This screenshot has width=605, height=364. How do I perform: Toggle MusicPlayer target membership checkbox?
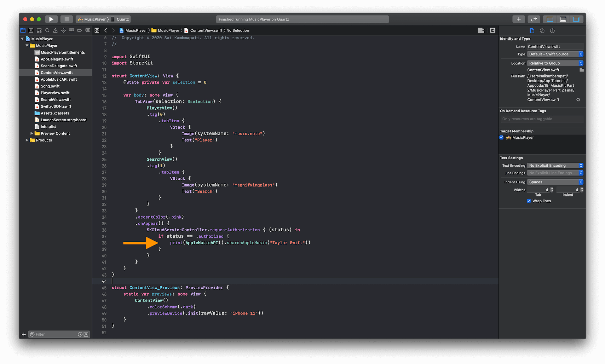501,137
